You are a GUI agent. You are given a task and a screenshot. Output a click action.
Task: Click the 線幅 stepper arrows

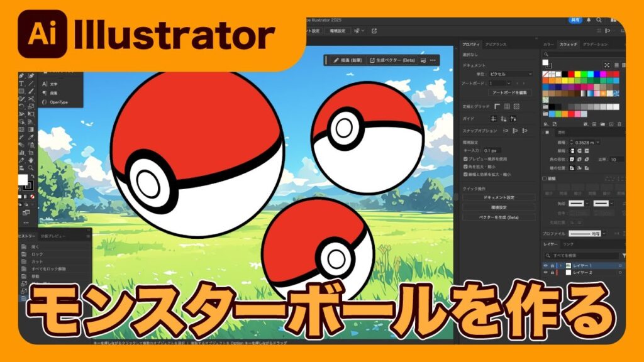(x=571, y=142)
